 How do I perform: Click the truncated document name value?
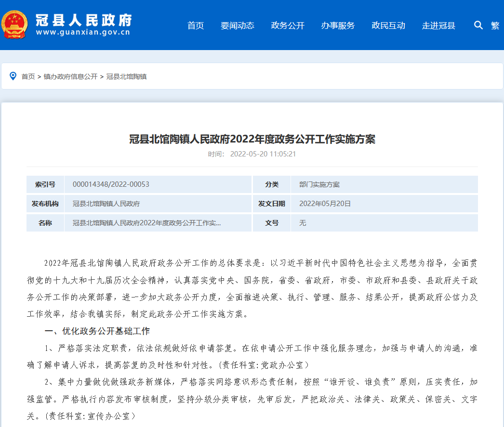146,223
